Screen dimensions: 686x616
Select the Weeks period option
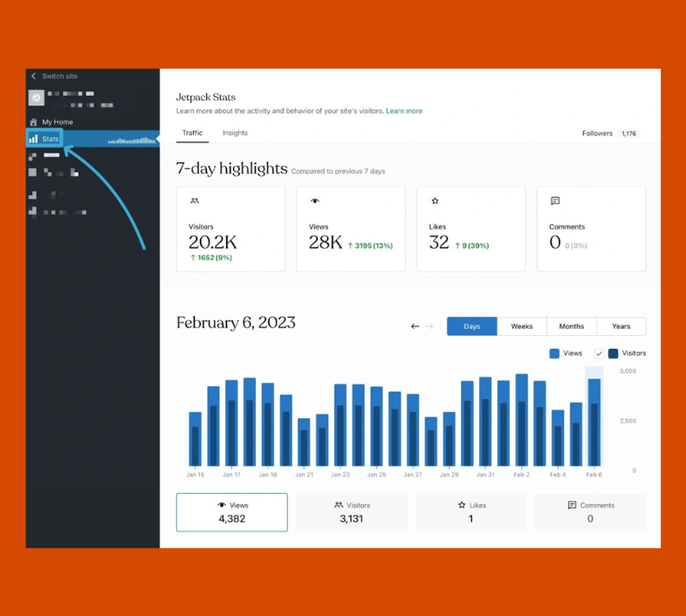(522, 326)
